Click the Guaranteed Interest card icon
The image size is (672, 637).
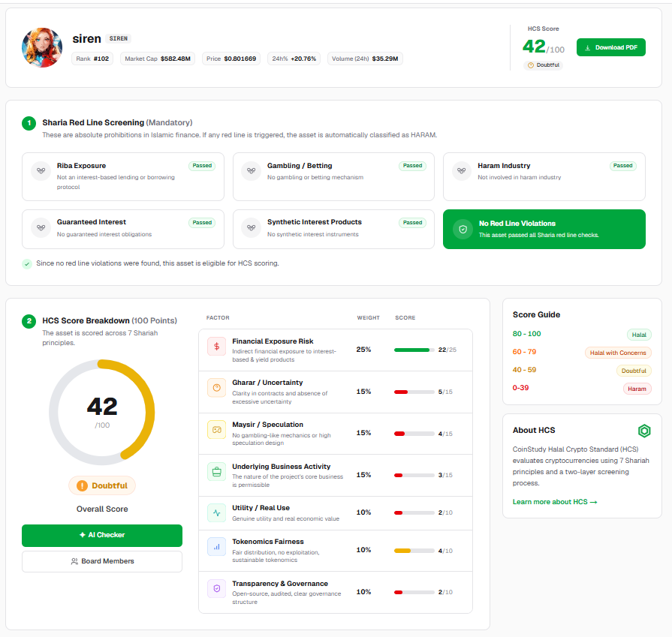click(41, 227)
